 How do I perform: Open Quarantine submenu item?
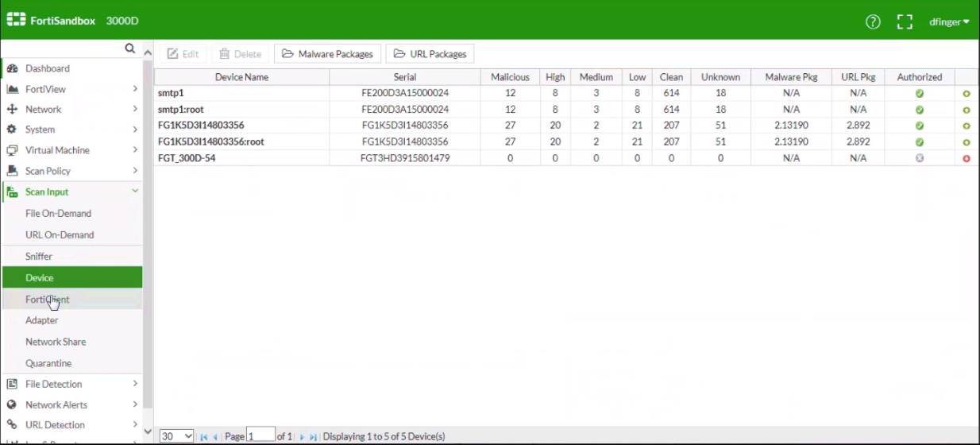(48, 363)
